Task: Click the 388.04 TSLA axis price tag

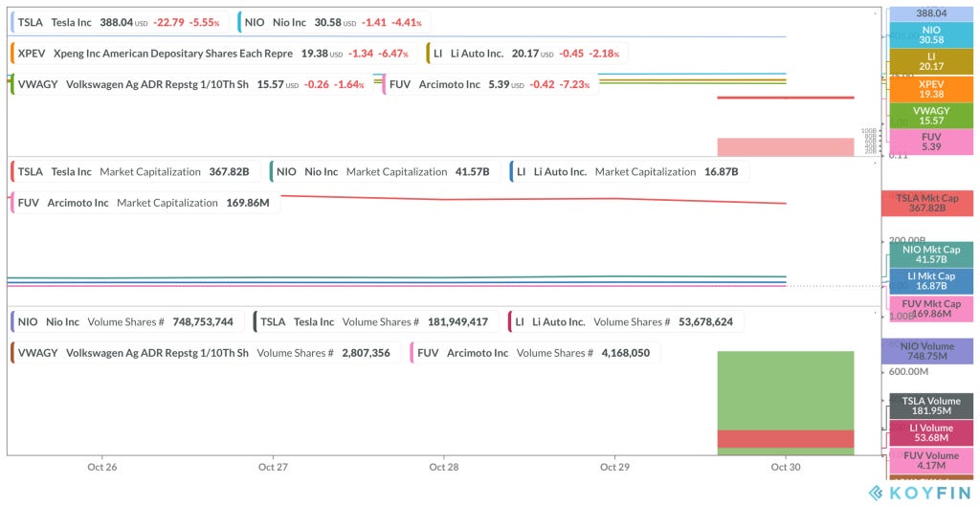Action: point(931,13)
